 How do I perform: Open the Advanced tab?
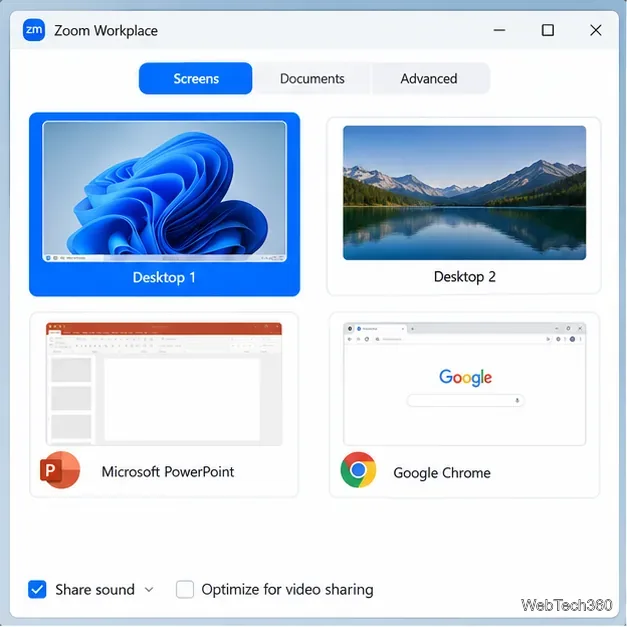pyautogui.click(x=429, y=78)
